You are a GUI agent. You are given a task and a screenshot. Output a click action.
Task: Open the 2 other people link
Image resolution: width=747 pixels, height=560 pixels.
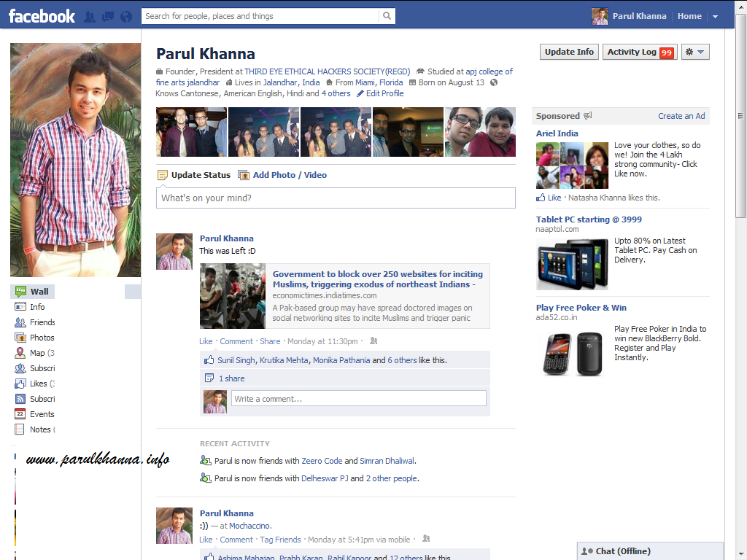pyautogui.click(x=392, y=478)
